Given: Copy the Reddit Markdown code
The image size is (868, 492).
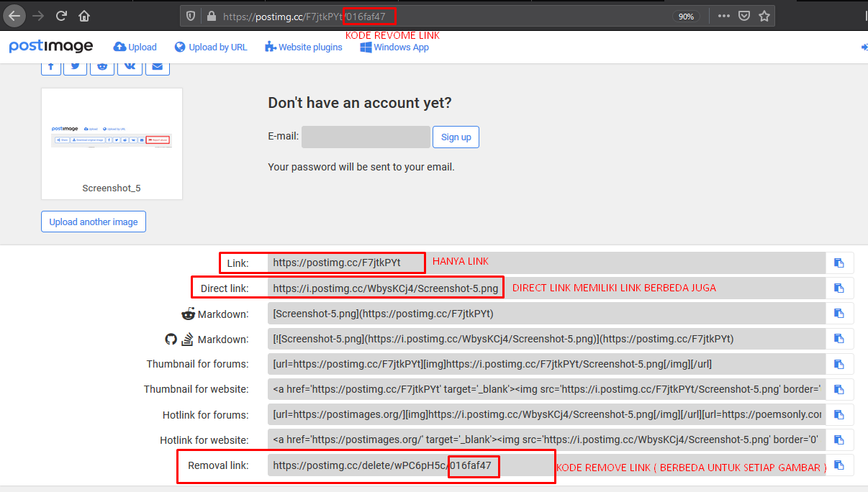Looking at the screenshot, I should coord(838,314).
